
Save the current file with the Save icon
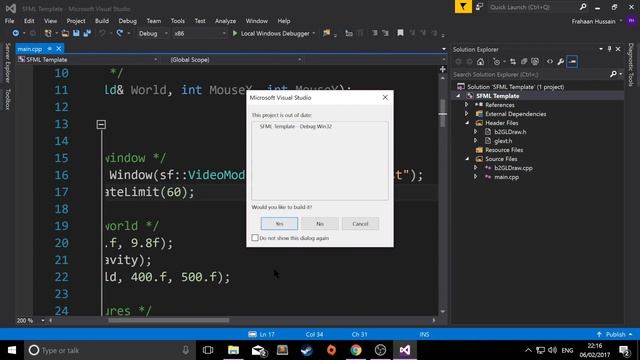point(76,33)
